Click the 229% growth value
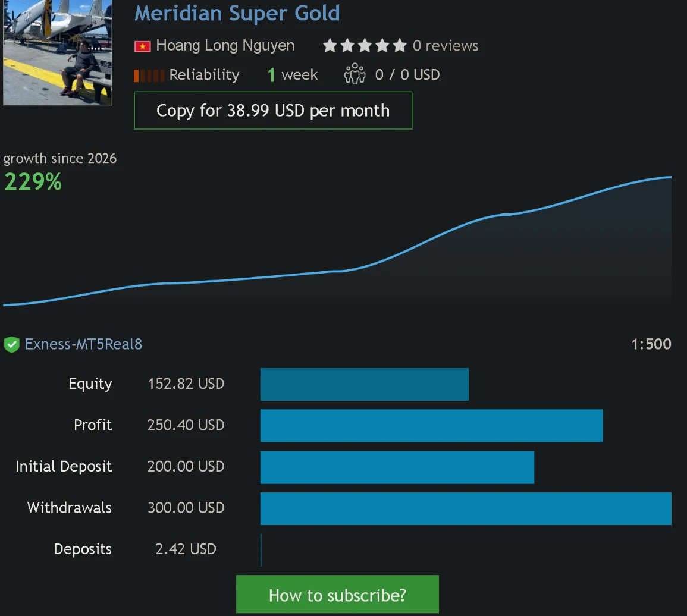 point(33,182)
